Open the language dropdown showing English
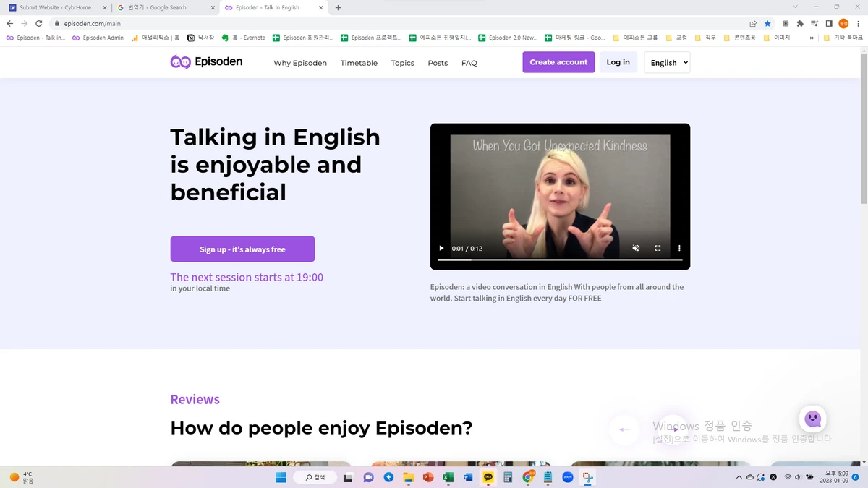 pyautogui.click(x=667, y=62)
